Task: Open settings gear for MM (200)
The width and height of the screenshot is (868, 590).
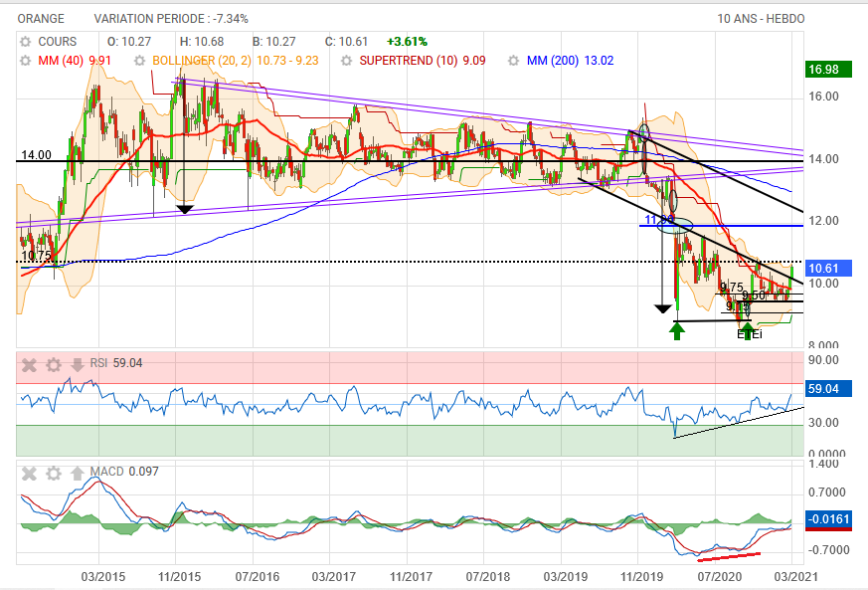Action: (514, 61)
